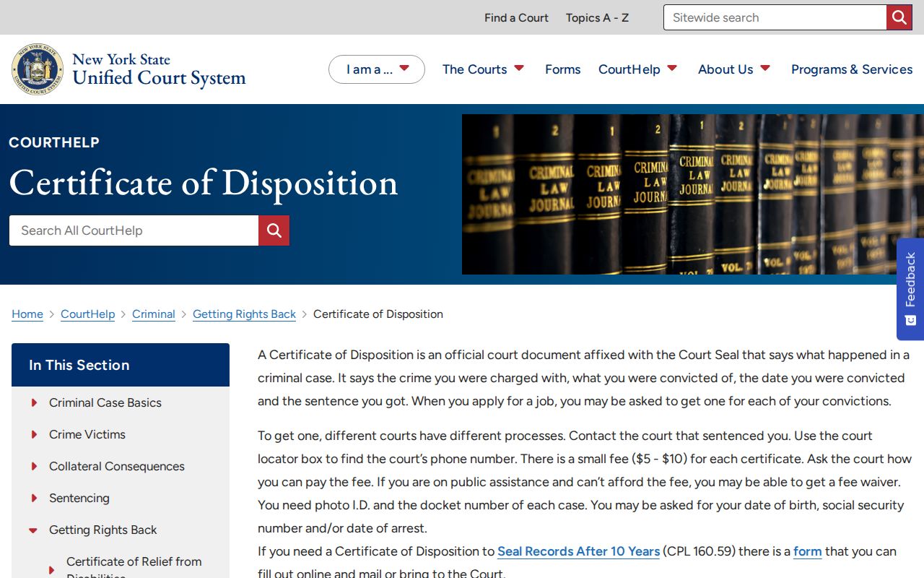Viewport: 924px width, 578px height.
Task: Click the New York State court seal logo
Action: click(x=38, y=69)
